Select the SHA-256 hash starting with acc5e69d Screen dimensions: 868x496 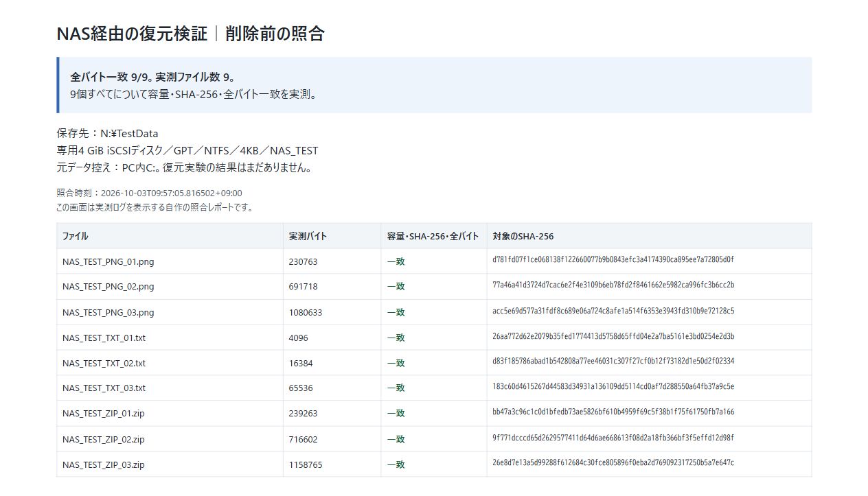coord(613,311)
